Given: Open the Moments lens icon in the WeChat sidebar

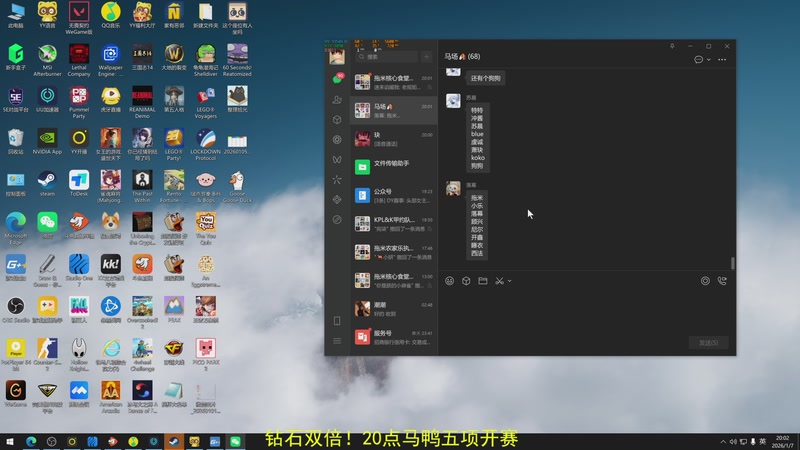Looking at the screenshot, I should tap(337, 140).
